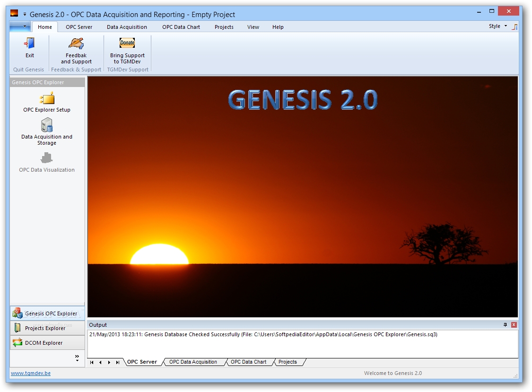Click Genesis OPC Explorer pane icon
This screenshot has height=392, width=532.
click(17, 313)
